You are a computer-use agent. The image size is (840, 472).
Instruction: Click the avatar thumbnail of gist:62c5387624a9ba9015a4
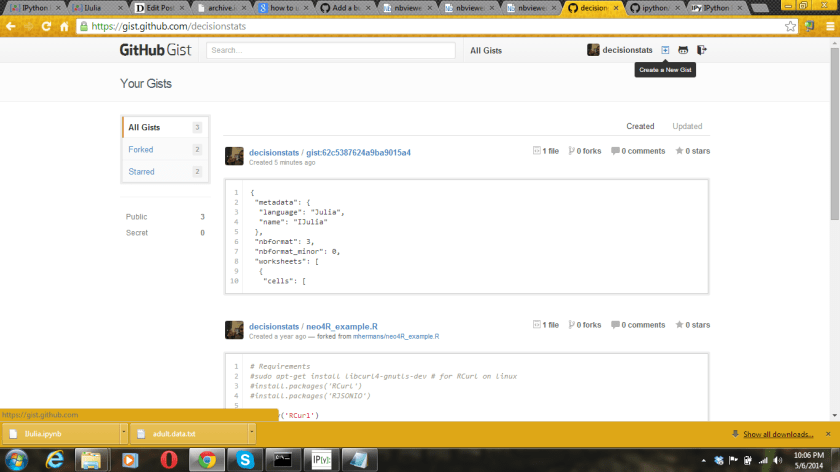[x=234, y=156]
